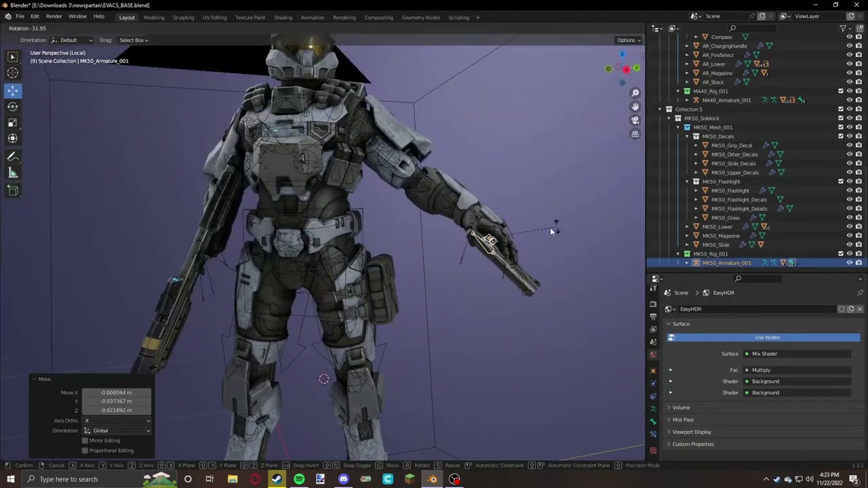Viewport: 868px width, 488px height.
Task: Select the Scale tool
Action: point(13,123)
